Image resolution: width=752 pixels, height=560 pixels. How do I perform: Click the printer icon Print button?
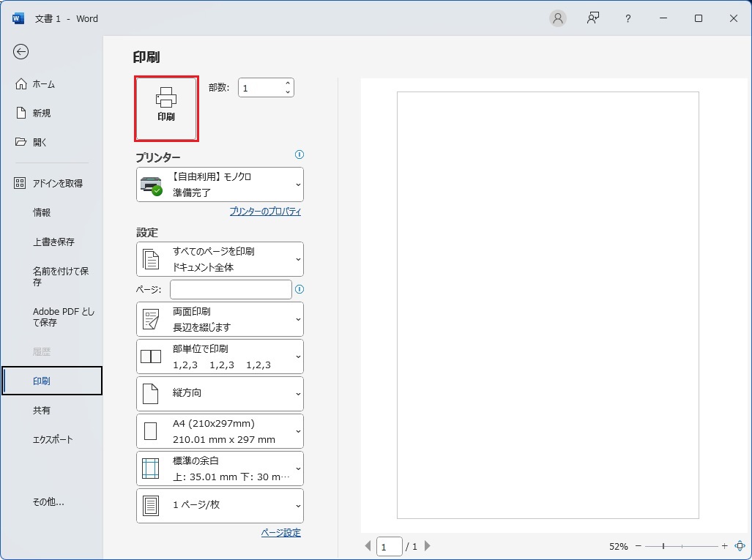(166, 108)
